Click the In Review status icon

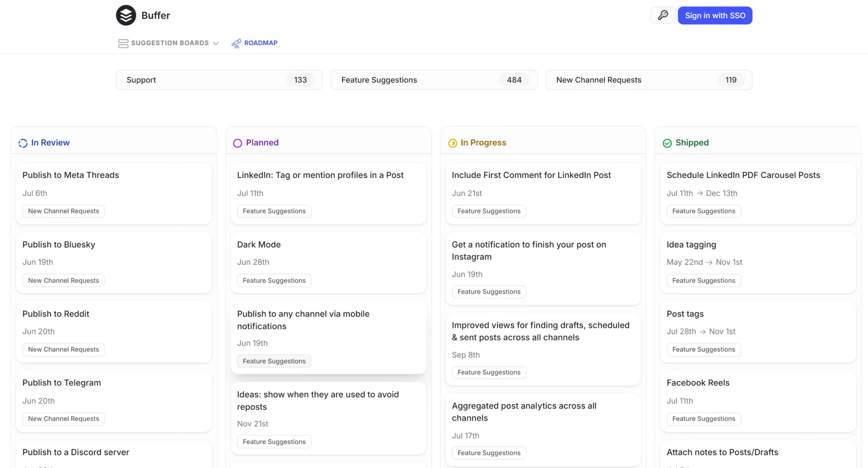[x=23, y=143]
